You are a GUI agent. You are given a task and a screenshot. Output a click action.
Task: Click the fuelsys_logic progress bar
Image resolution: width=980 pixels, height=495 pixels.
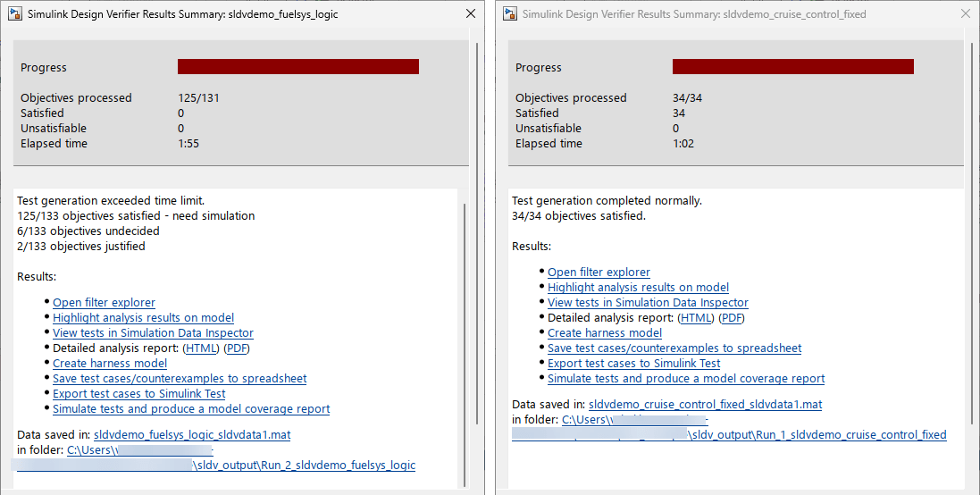coord(297,67)
